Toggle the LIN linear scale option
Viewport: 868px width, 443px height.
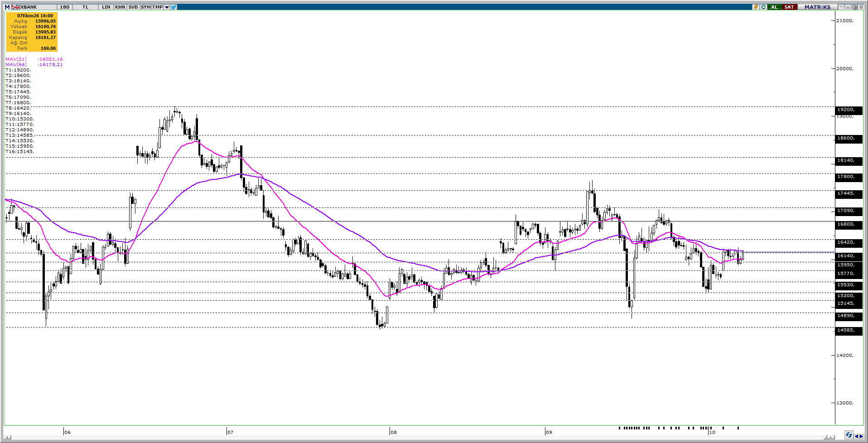(x=106, y=7)
